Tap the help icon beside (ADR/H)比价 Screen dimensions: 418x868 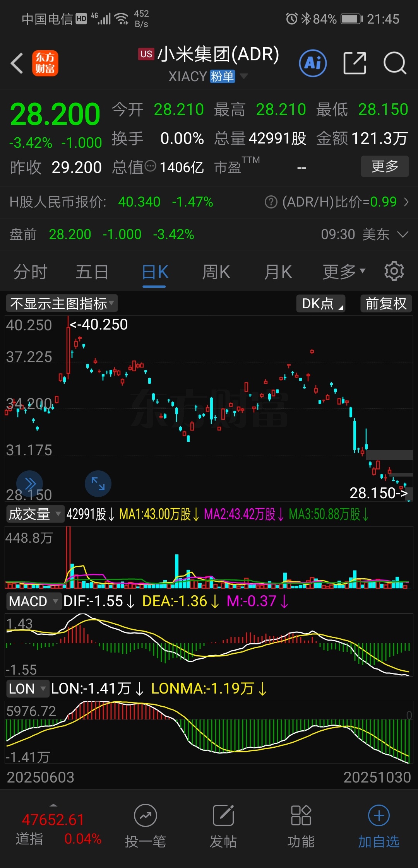(x=271, y=202)
